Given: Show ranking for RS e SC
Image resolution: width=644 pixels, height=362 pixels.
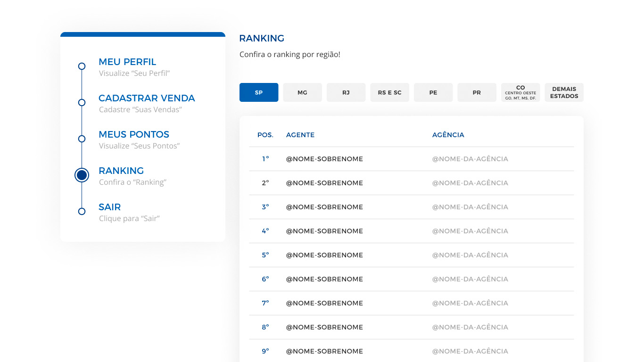Looking at the screenshot, I should 389,92.
